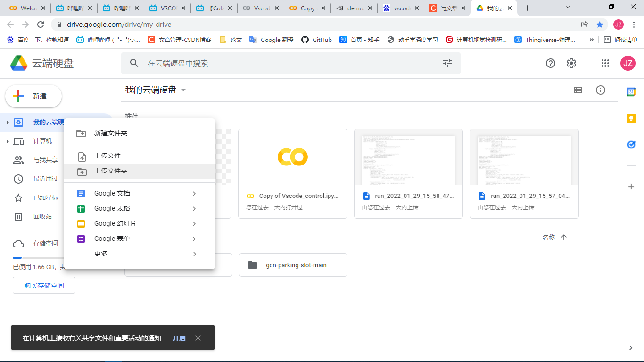
Task: Select 上传文件 from the menu
Action: pos(108,156)
